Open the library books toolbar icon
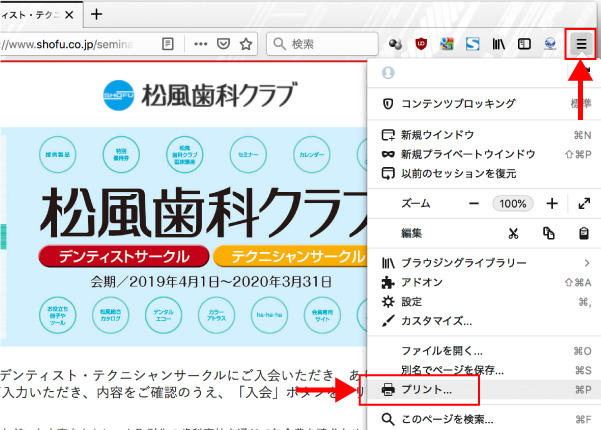 pos(498,44)
